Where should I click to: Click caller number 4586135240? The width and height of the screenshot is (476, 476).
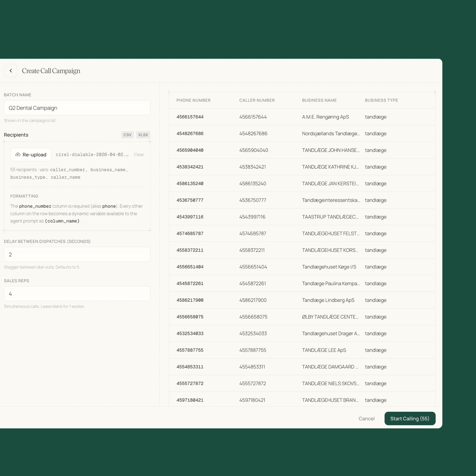click(x=253, y=183)
